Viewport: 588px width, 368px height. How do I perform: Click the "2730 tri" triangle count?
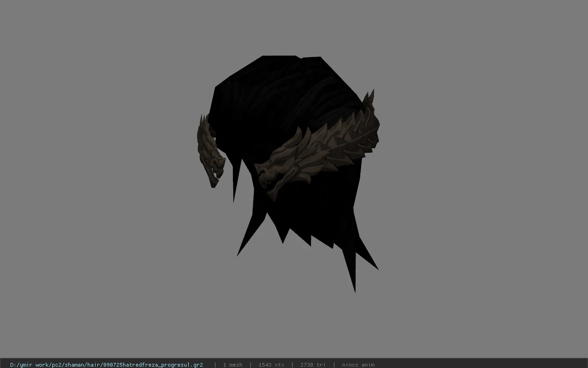coord(313,365)
